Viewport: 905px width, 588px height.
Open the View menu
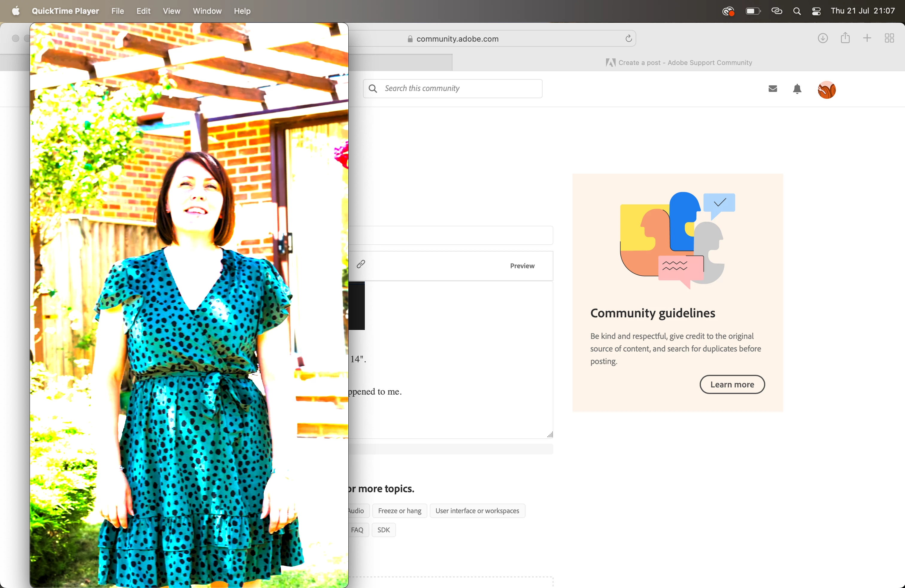coord(171,11)
